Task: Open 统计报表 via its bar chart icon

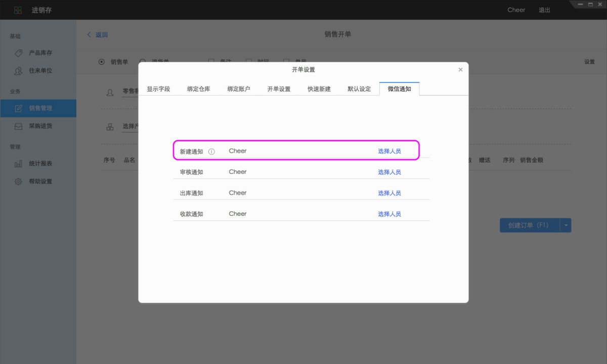Action: point(18,164)
